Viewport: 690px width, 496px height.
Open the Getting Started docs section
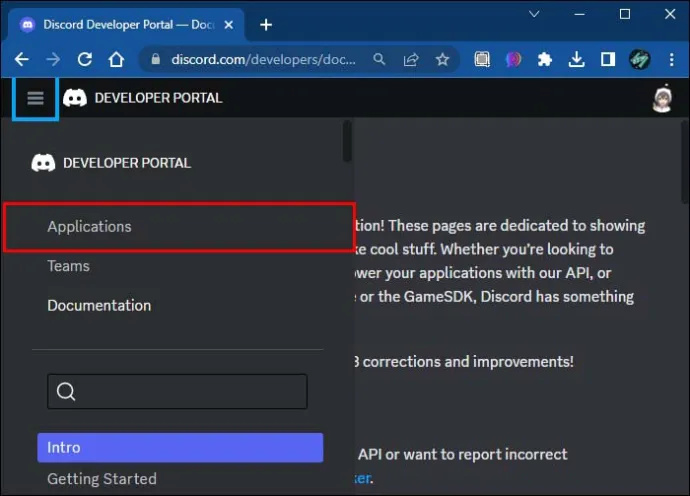102,479
